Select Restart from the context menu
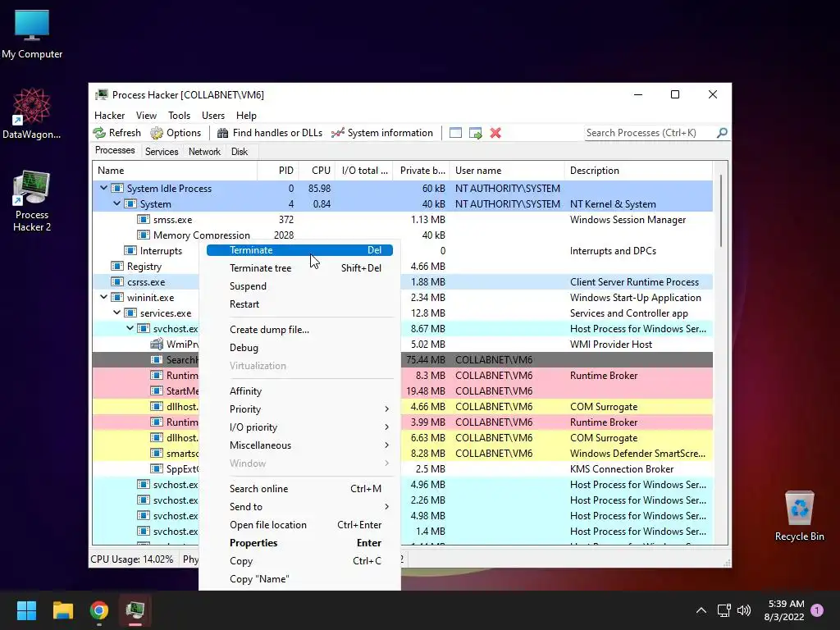 click(x=299, y=304)
